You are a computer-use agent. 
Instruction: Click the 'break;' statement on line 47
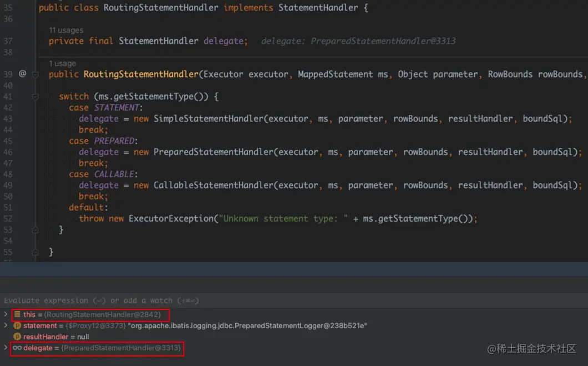click(x=93, y=163)
